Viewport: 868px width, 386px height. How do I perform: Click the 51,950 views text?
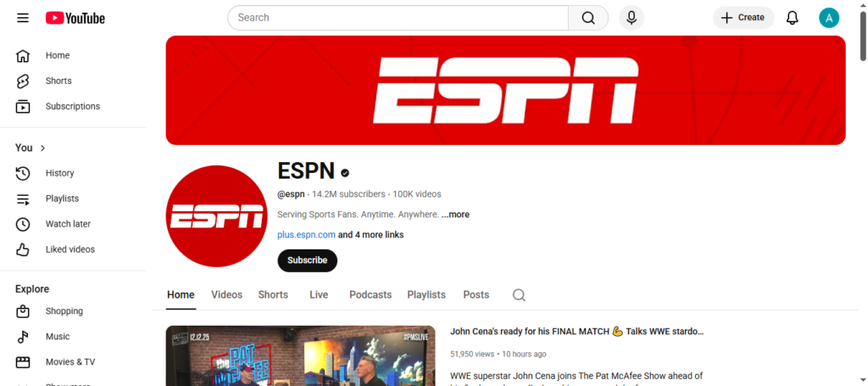tap(471, 354)
